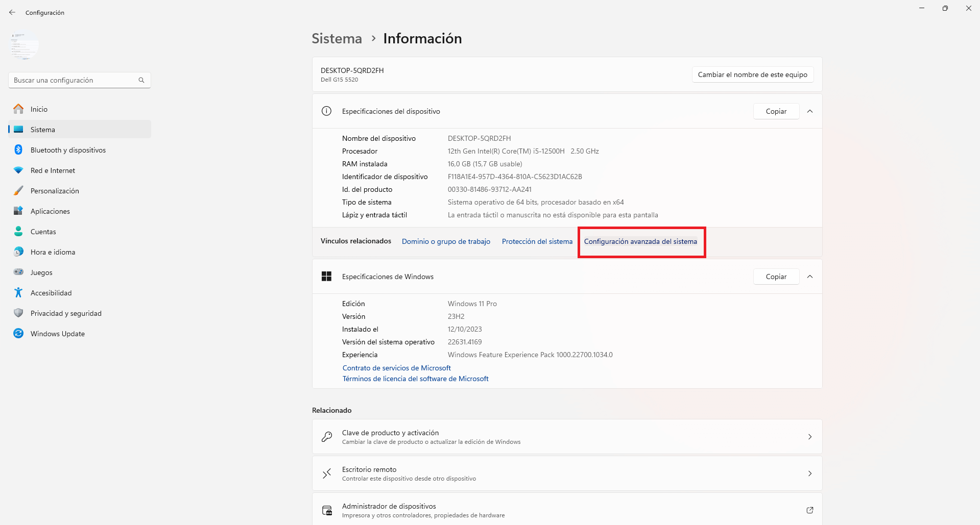Screen dimensions: 980x525
Task: Click the search magnifier icon
Action: [141, 80]
